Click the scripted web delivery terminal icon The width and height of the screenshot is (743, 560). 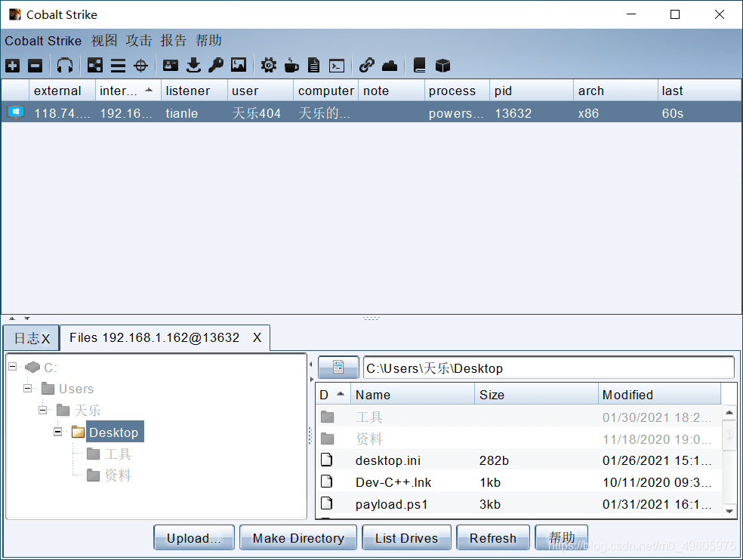pyautogui.click(x=337, y=66)
